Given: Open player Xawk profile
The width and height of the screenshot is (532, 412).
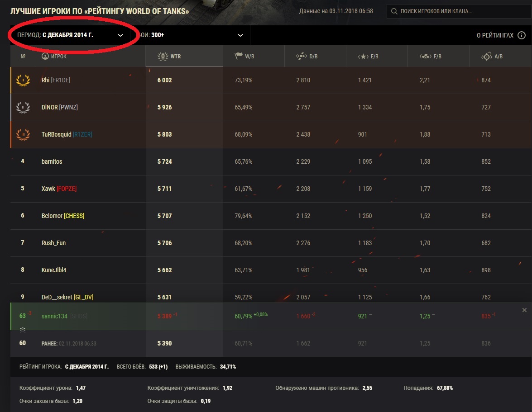Looking at the screenshot, I should pos(48,189).
